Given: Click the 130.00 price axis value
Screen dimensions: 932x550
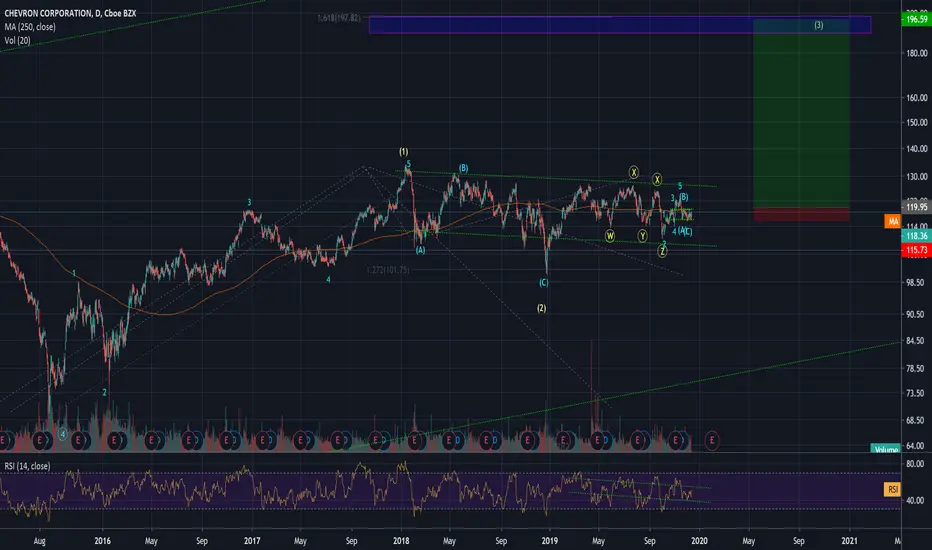Looking at the screenshot, I should point(917,177).
